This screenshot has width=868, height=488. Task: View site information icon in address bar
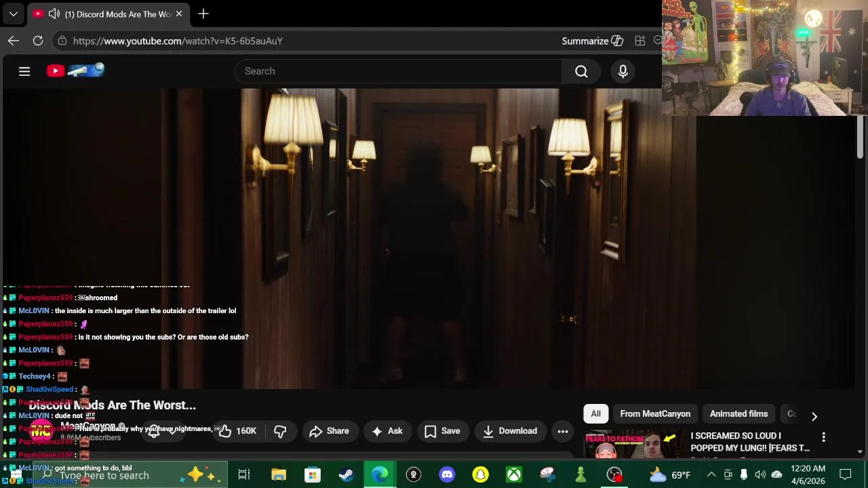coord(62,41)
